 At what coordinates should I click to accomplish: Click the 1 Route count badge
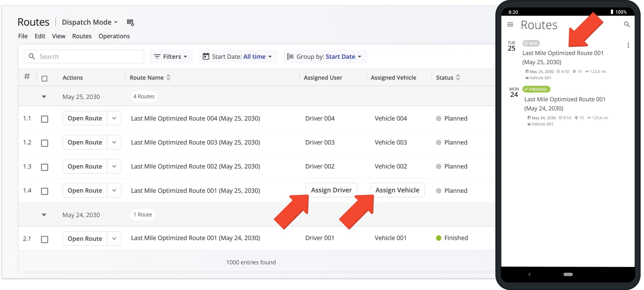click(x=143, y=214)
